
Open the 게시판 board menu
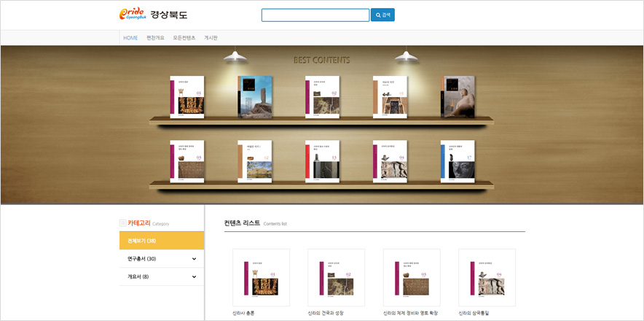pos(211,38)
